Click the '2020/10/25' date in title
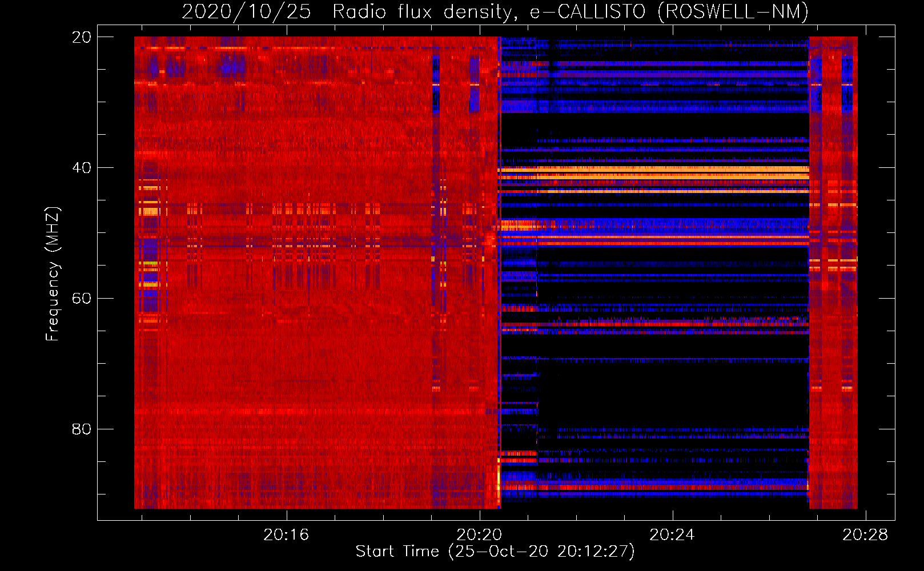 coord(246,12)
